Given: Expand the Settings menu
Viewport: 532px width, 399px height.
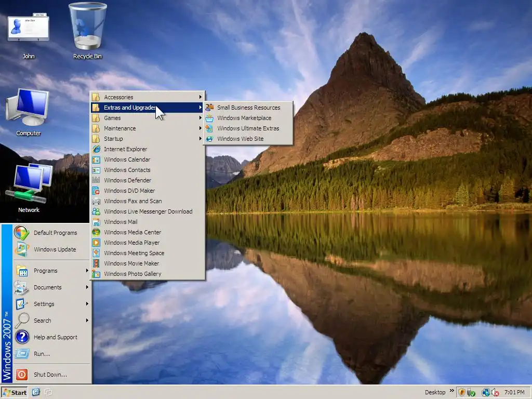Looking at the screenshot, I should pos(51,304).
